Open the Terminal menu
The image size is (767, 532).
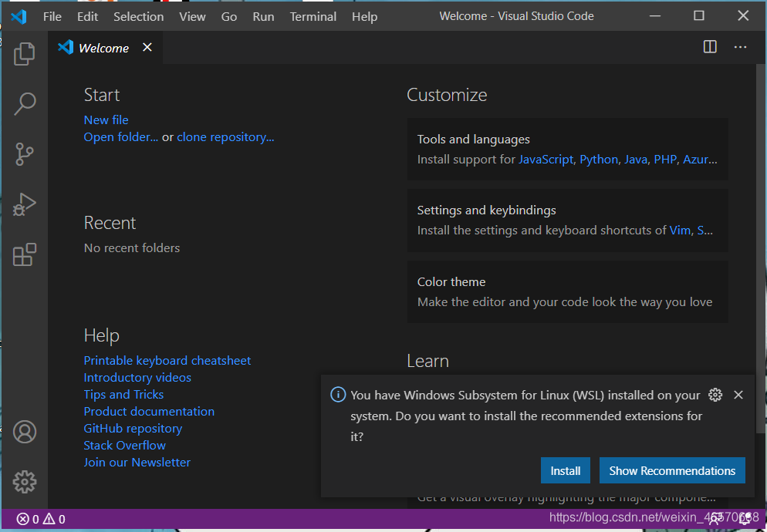313,15
